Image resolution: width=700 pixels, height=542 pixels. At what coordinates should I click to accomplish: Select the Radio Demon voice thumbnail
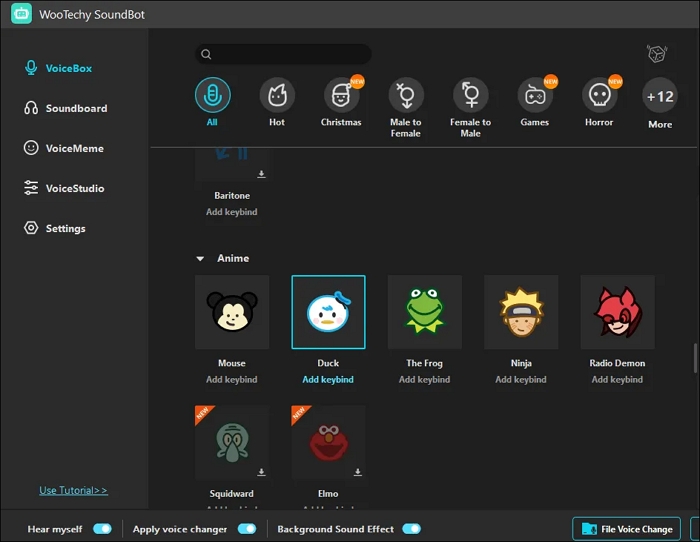[617, 312]
